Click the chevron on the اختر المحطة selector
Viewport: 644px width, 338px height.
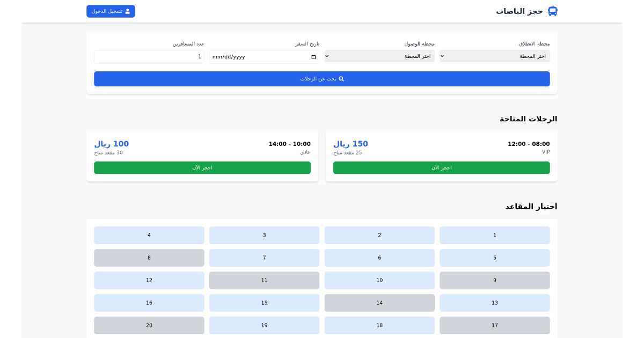[442, 56]
